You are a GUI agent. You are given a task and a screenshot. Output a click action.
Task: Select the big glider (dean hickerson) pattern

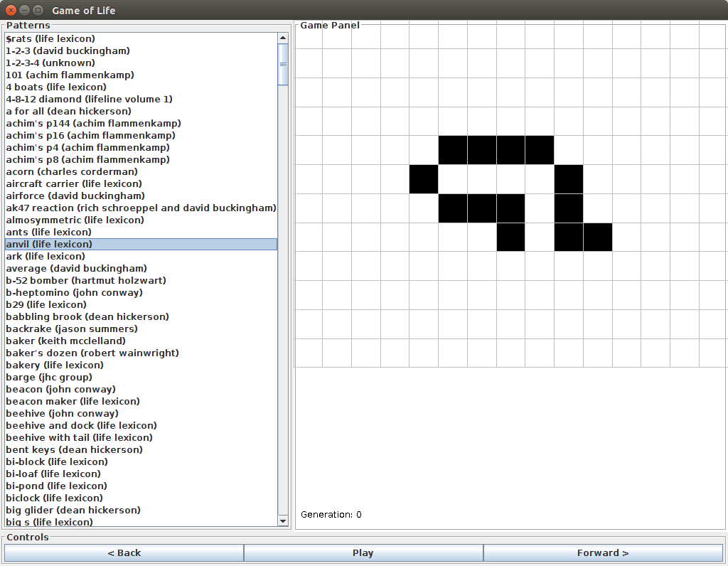pyautogui.click(x=73, y=510)
